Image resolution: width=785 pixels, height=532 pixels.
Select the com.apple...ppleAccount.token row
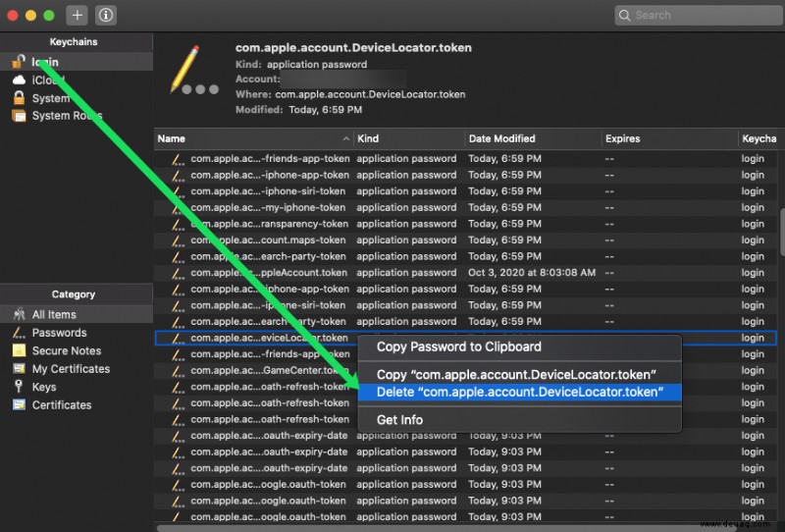pyautogui.click(x=465, y=273)
